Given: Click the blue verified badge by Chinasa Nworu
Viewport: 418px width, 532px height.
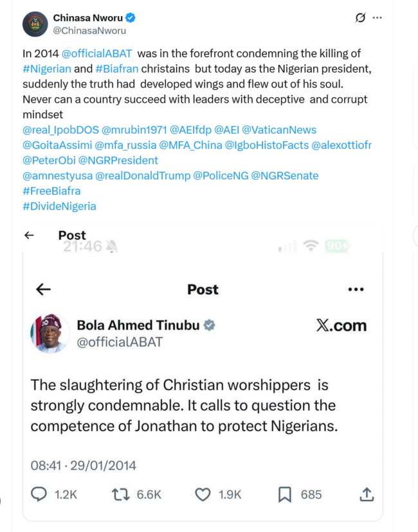Looking at the screenshot, I should coord(131,18).
